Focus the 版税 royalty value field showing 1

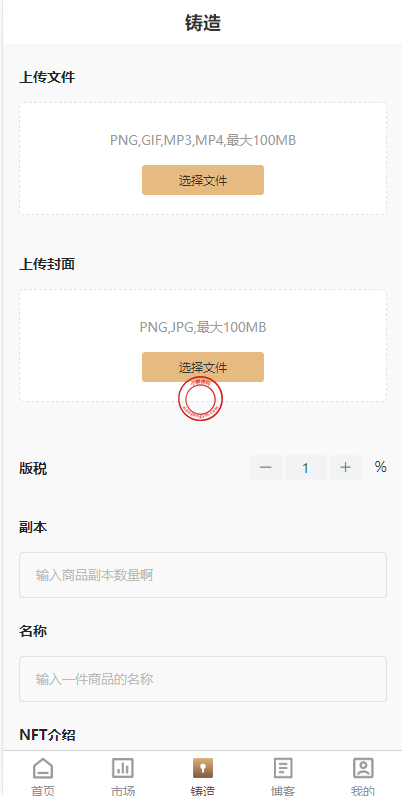[x=306, y=468]
